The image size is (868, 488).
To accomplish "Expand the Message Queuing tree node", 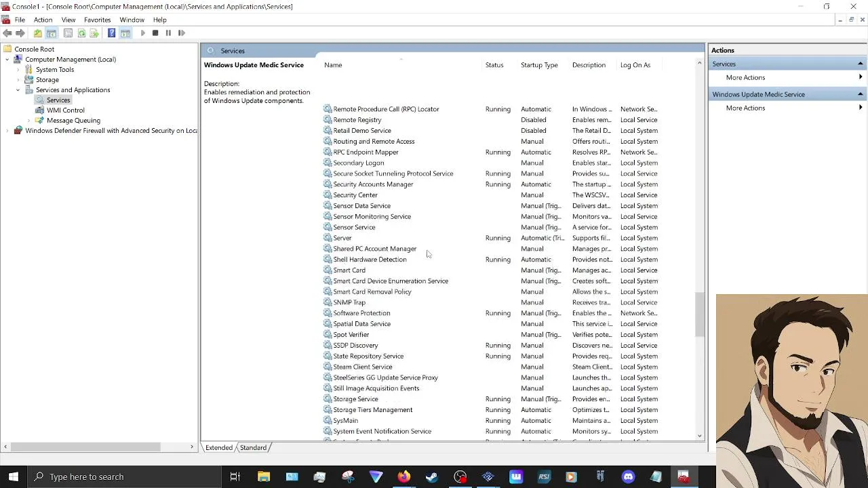I will [29, 120].
